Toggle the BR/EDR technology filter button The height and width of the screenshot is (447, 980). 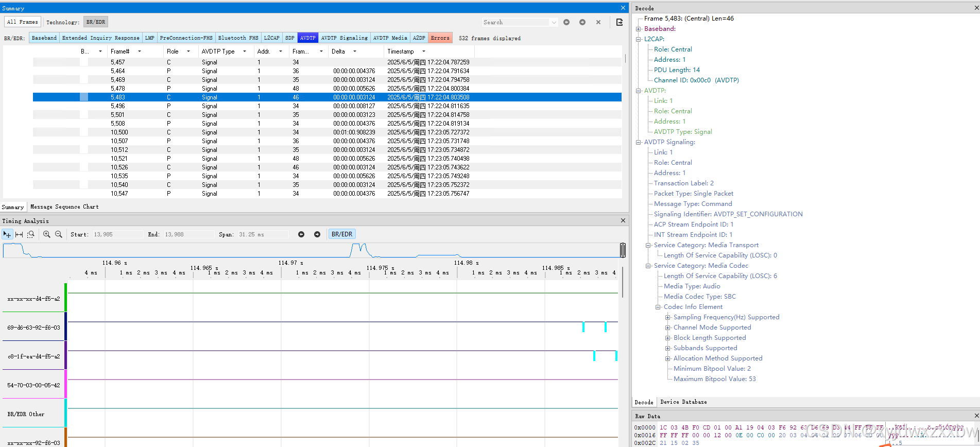point(96,22)
